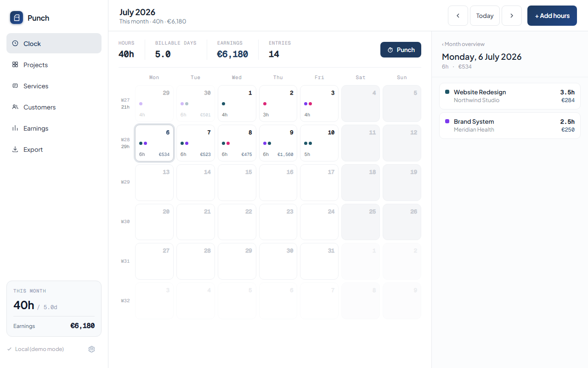
Task: Click the This Month summary card
Action: coord(54,309)
